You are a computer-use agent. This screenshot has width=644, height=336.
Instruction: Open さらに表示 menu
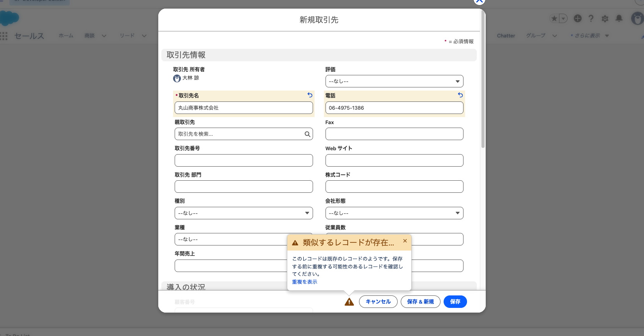click(589, 36)
